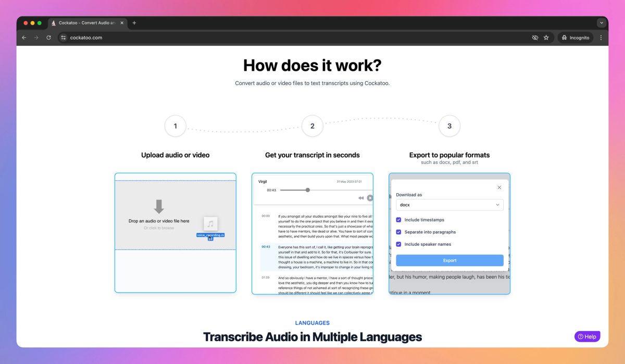Image resolution: width=625 pixels, height=364 pixels.
Task: Click 'Export to popular formats' heading
Action: 449,155
